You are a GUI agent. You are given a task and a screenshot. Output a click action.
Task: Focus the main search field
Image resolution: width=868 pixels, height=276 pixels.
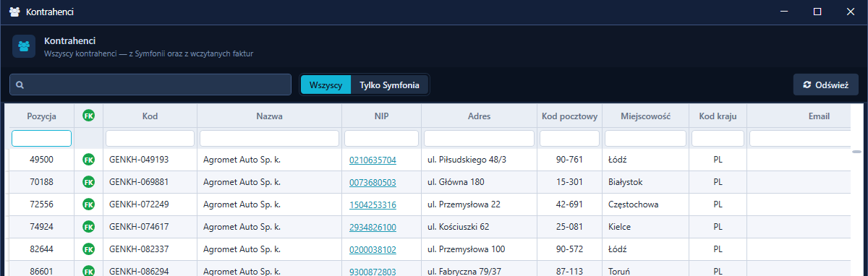pyautogui.click(x=150, y=85)
